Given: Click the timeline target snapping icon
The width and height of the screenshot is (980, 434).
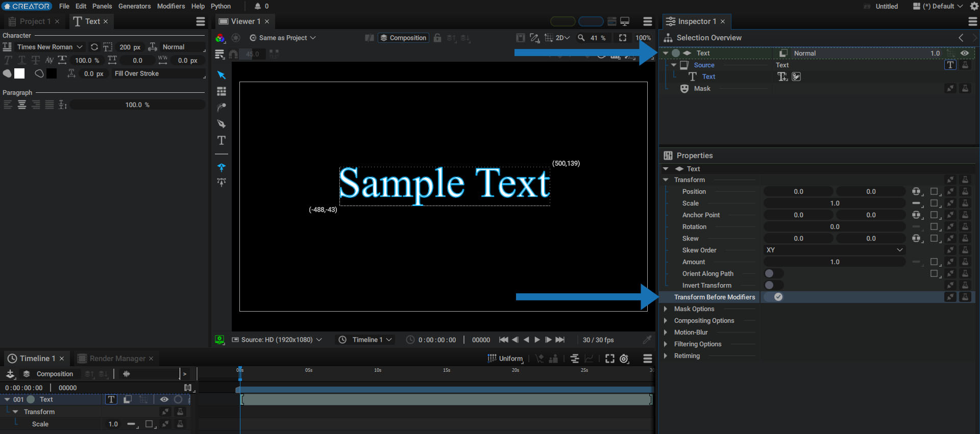Looking at the screenshot, I should (x=624, y=359).
